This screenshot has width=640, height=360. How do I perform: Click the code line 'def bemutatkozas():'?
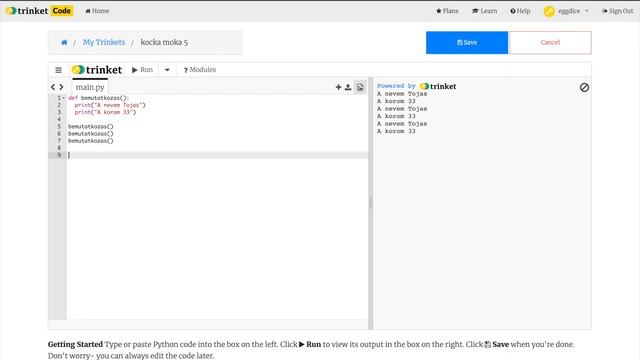pos(98,98)
